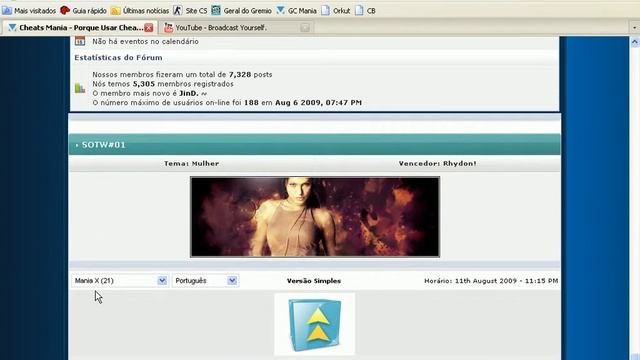Screen dimensions: 640x360
Task: Open the Orkut bookmark
Action: click(x=336, y=11)
